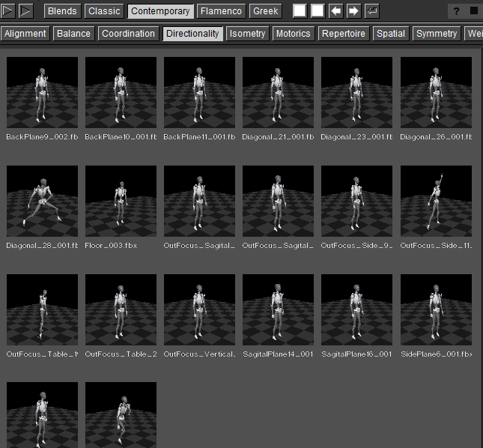Click the second white square button
The height and width of the screenshot is (448, 483).
coord(317,11)
